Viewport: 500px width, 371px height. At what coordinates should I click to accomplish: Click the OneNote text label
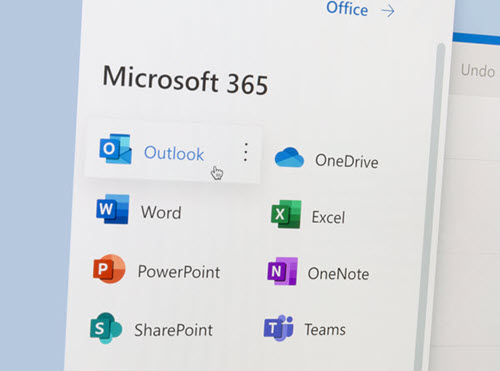tap(338, 274)
